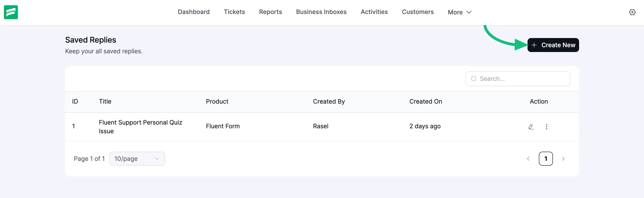Open Business Inboxes from the navbar
This screenshot has height=198, width=644.
pyautogui.click(x=321, y=12)
